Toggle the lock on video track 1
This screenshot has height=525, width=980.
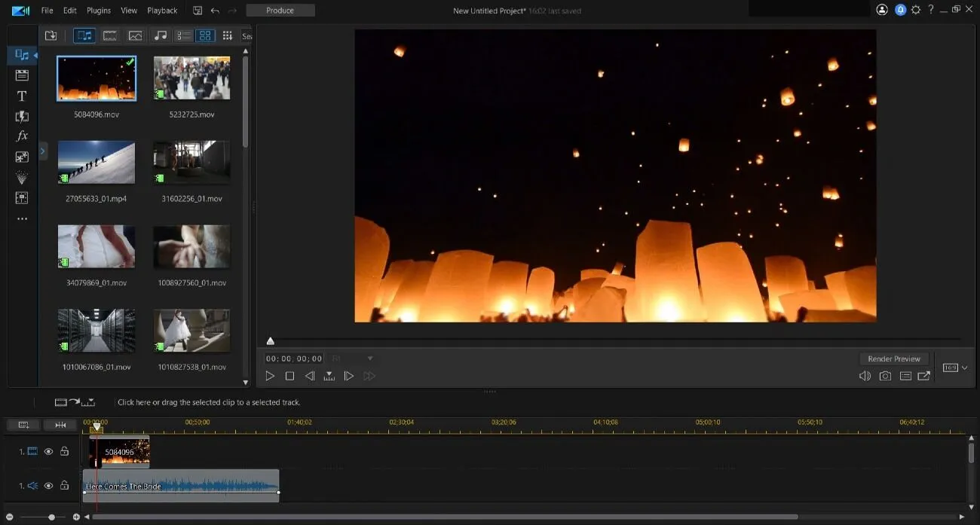click(x=65, y=451)
